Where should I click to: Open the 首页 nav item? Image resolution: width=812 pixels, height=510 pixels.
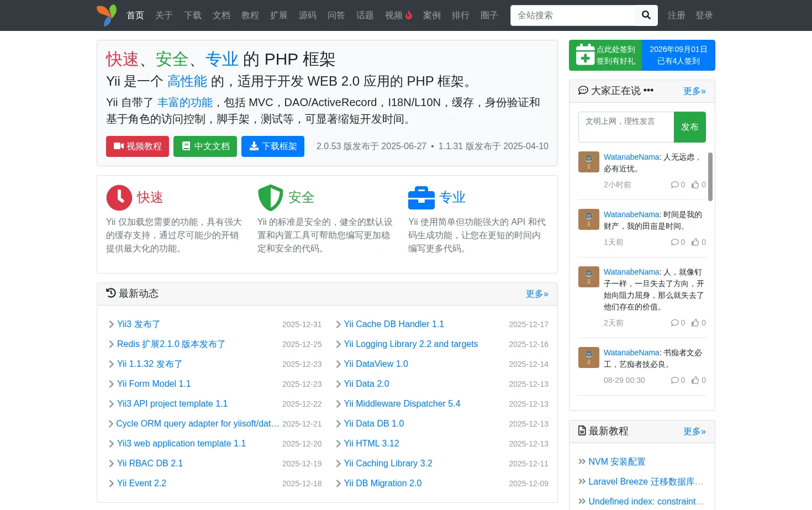[135, 15]
